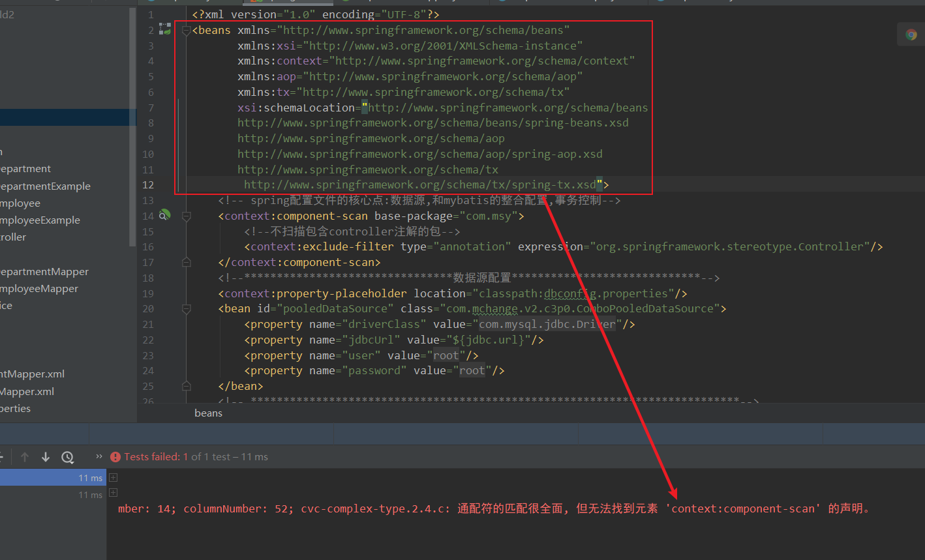The image size is (925, 560).
Task: Click the spring-aop.xsd URL on line 10
Action: [x=420, y=154]
